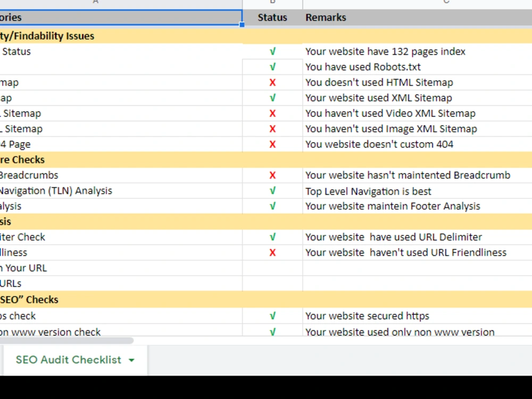Select the Status header cell

coord(272,18)
